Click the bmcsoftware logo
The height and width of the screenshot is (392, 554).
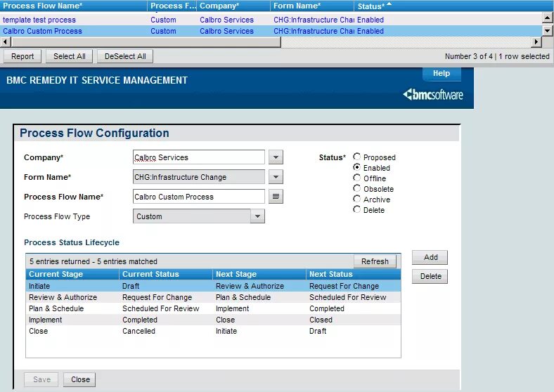[x=433, y=95]
